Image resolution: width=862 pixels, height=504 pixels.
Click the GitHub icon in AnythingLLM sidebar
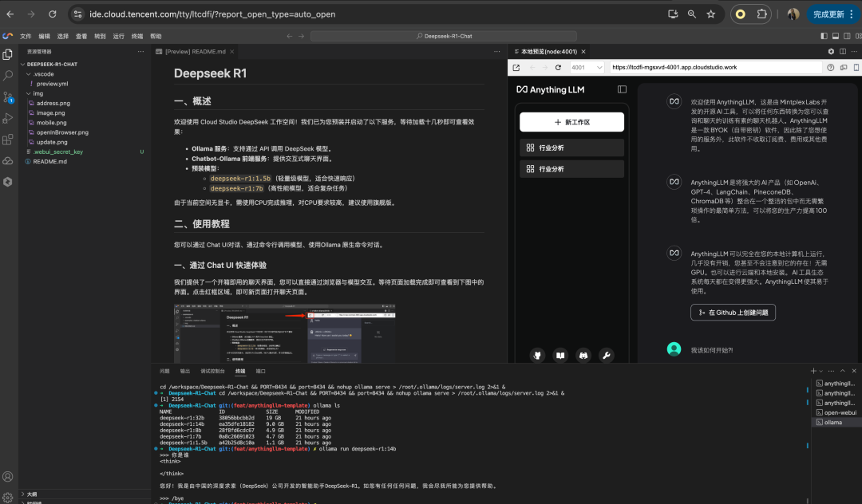click(537, 355)
